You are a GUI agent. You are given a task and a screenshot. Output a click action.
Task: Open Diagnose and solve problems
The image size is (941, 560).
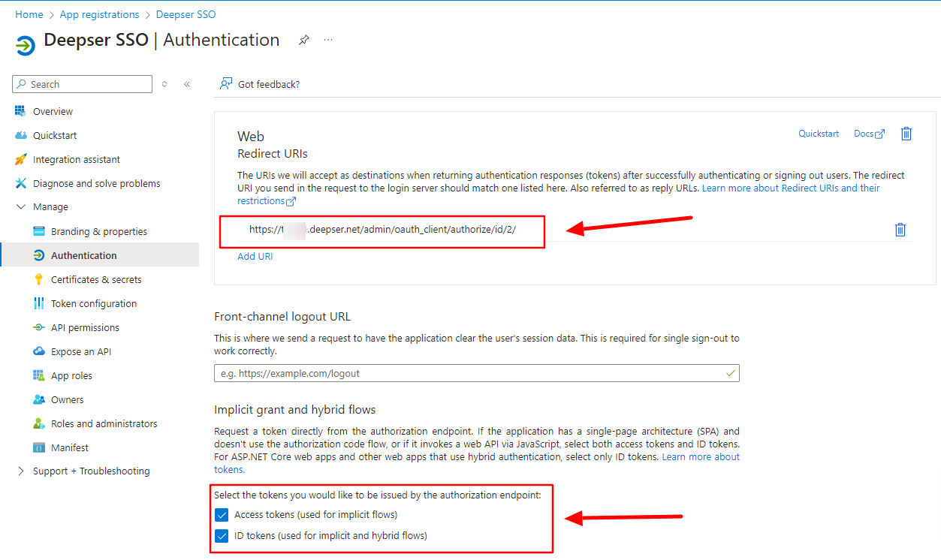97,183
